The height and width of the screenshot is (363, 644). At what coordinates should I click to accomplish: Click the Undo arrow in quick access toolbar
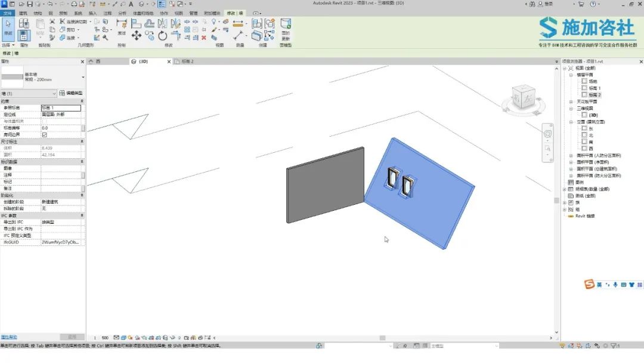[x=49, y=4]
